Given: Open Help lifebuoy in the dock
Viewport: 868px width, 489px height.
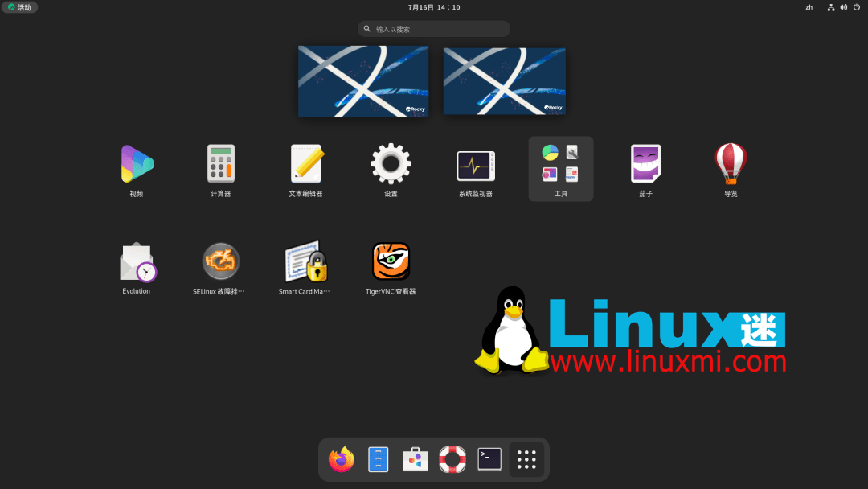Looking at the screenshot, I should 452,459.
